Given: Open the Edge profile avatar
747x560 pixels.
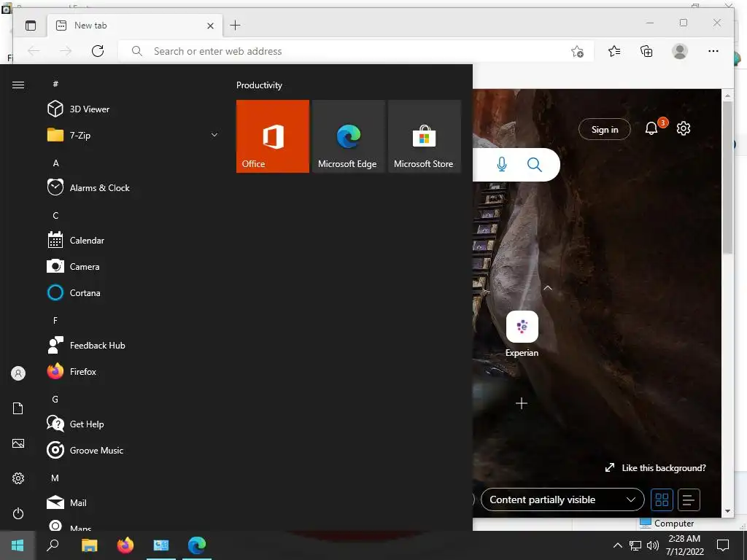Looking at the screenshot, I should 680,51.
